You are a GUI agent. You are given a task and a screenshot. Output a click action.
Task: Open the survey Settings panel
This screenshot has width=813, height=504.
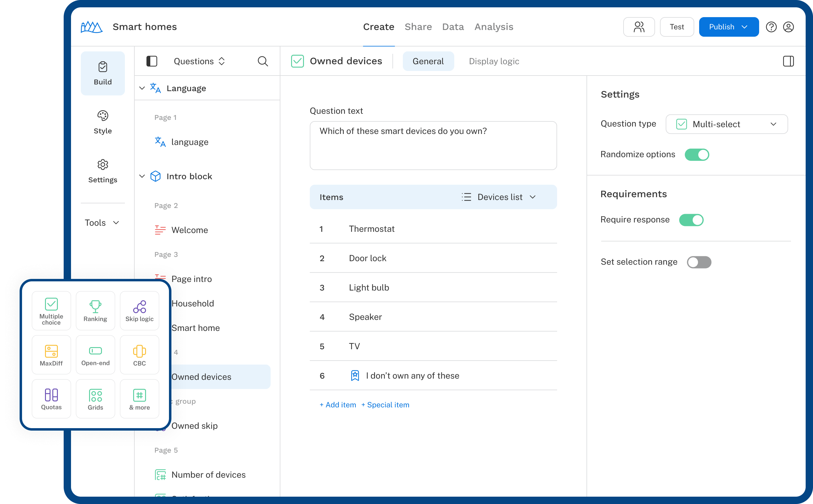(103, 171)
